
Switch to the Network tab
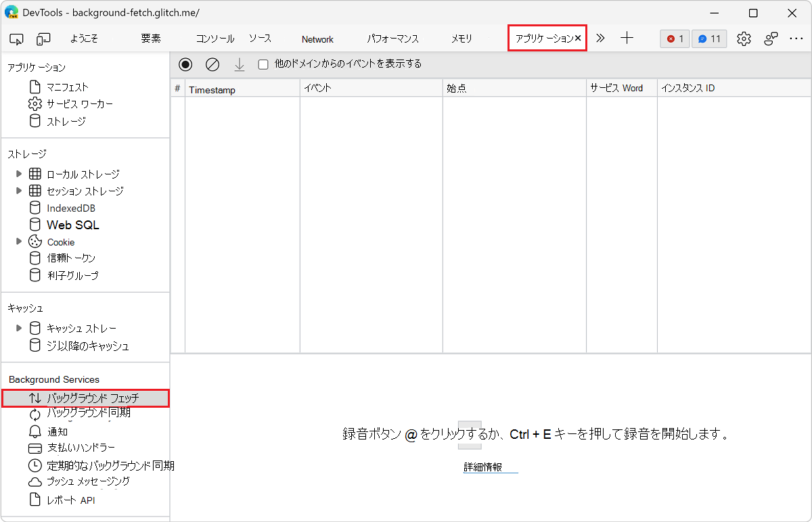[317, 39]
